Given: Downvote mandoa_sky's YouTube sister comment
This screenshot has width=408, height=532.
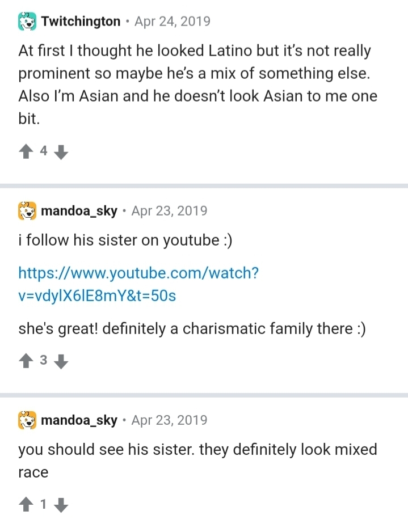Looking at the screenshot, I should tap(62, 361).
